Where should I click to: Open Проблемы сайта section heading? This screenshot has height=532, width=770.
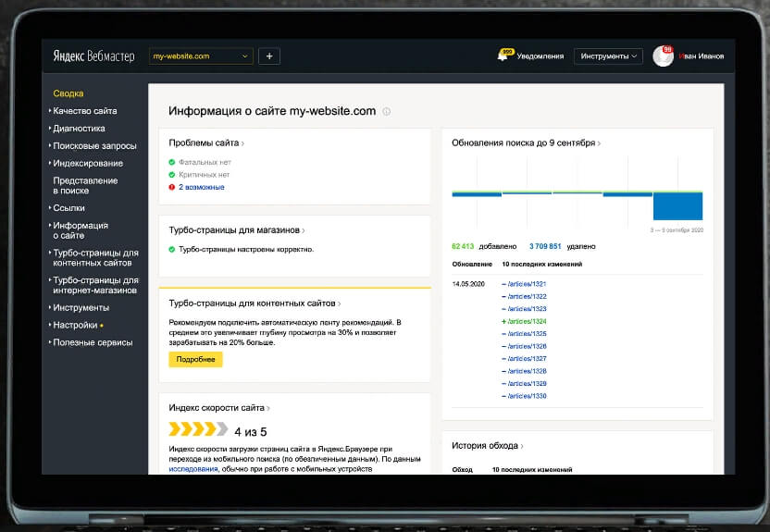[206, 142]
